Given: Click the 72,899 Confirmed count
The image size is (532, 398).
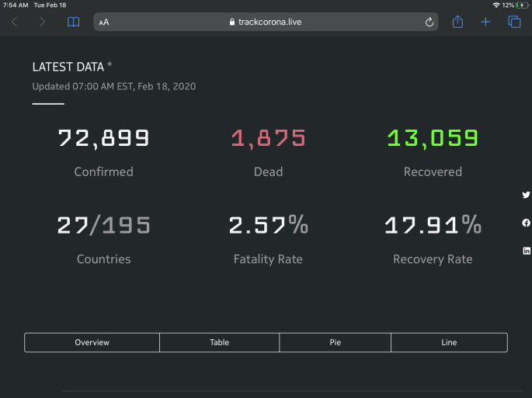Looking at the screenshot, I should coord(103,139).
